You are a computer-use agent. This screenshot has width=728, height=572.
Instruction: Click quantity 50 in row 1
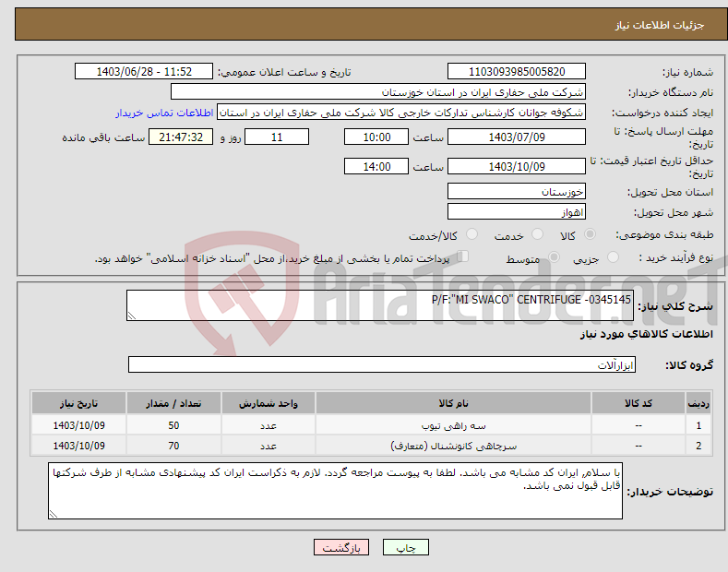[173, 425]
